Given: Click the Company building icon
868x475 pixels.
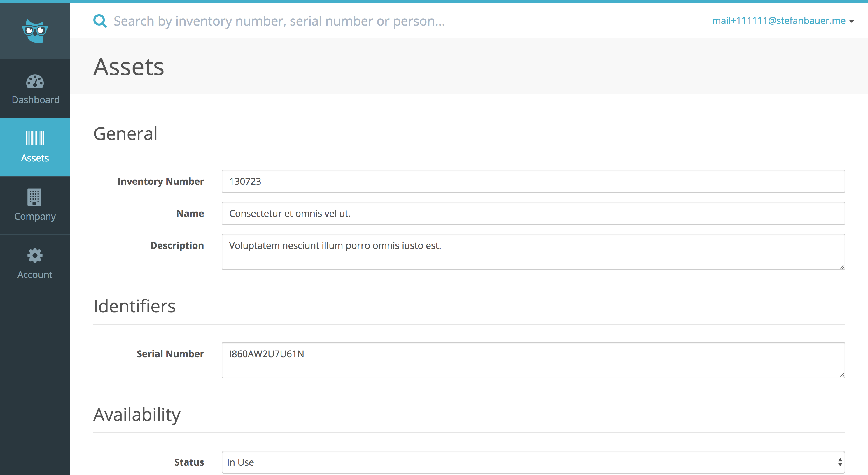Looking at the screenshot, I should [34, 197].
